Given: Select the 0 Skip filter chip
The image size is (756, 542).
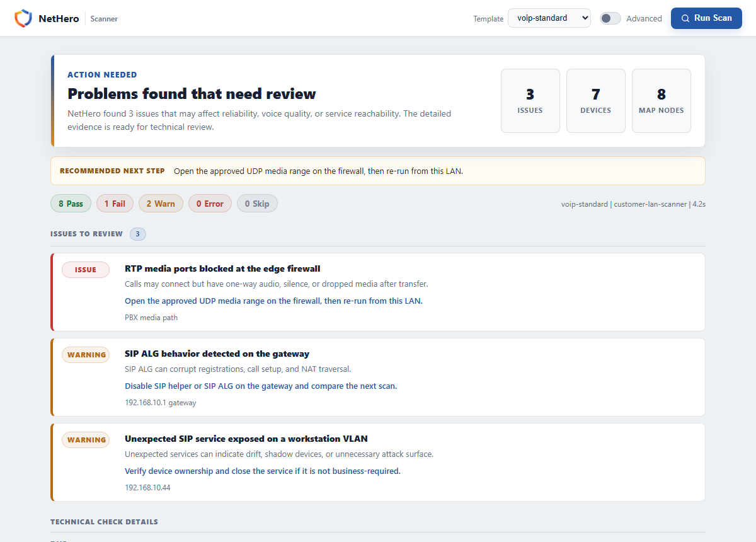Looking at the screenshot, I should point(257,204).
